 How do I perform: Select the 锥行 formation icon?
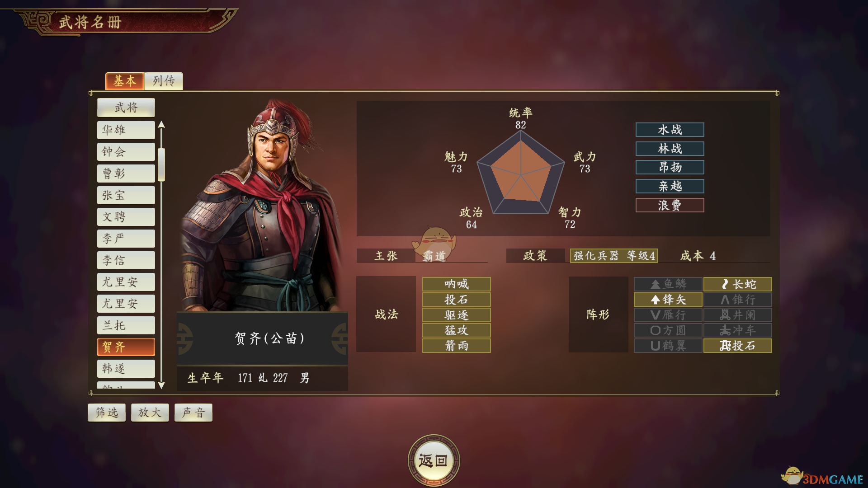click(738, 300)
